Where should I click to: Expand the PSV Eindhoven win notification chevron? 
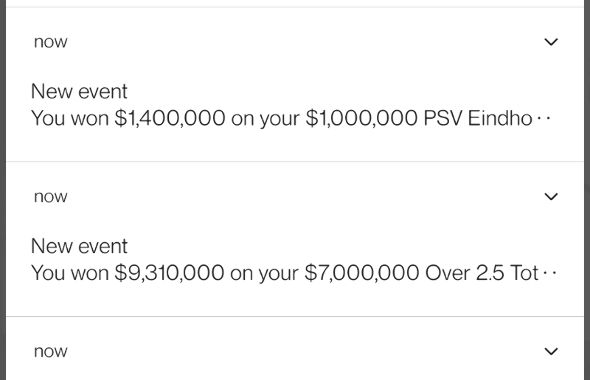point(551,42)
